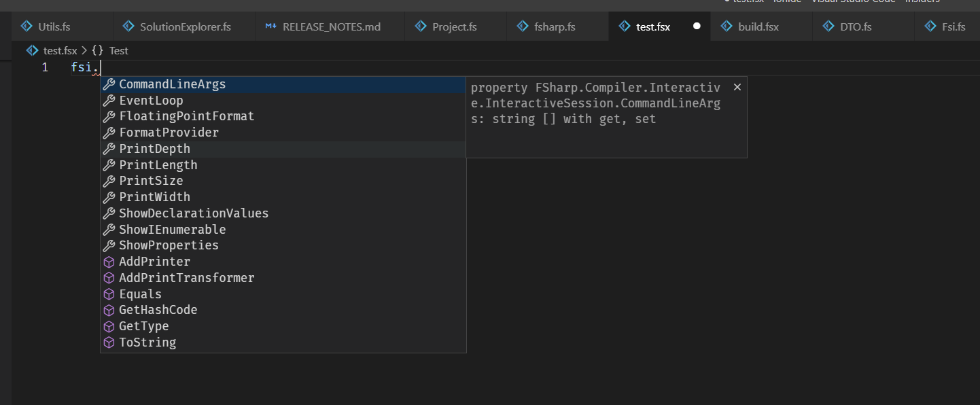Click wrench icon beside PrintWidth

point(109,197)
